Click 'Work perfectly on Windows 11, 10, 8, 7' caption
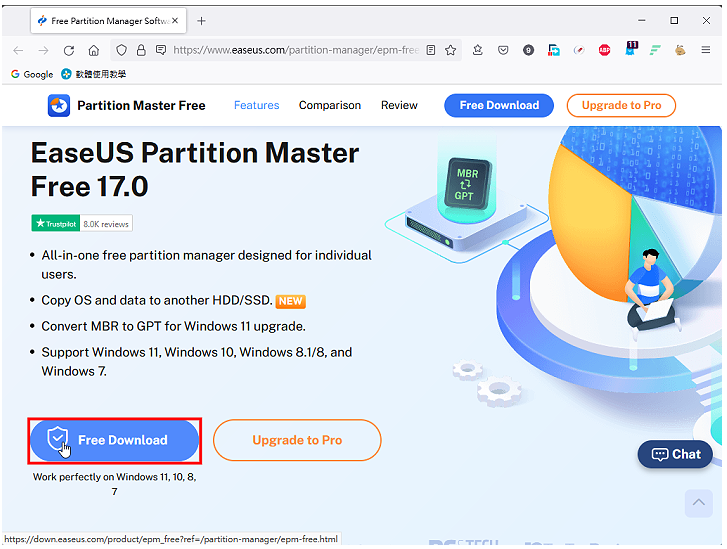This screenshot has width=727, height=549. pyautogui.click(x=115, y=484)
